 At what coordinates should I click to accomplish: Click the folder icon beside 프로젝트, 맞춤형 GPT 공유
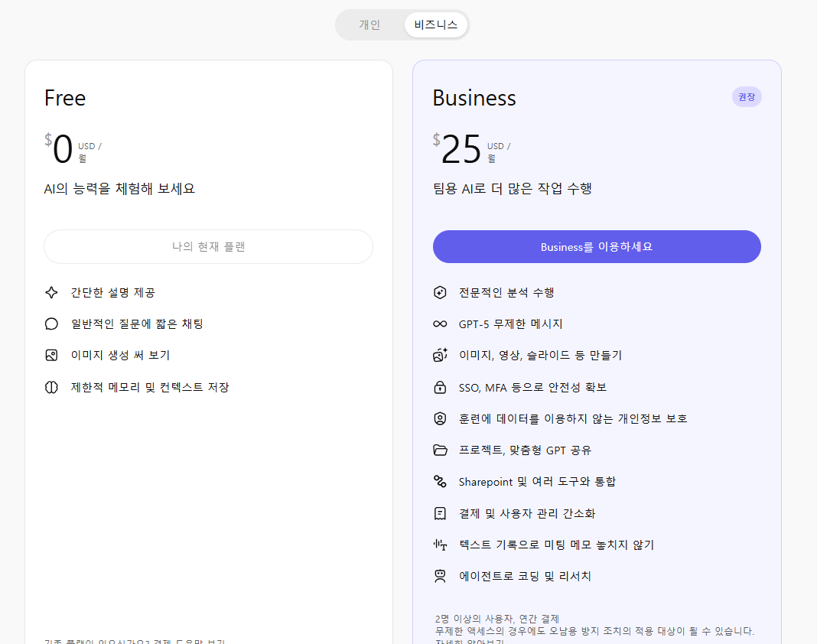click(x=441, y=450)
